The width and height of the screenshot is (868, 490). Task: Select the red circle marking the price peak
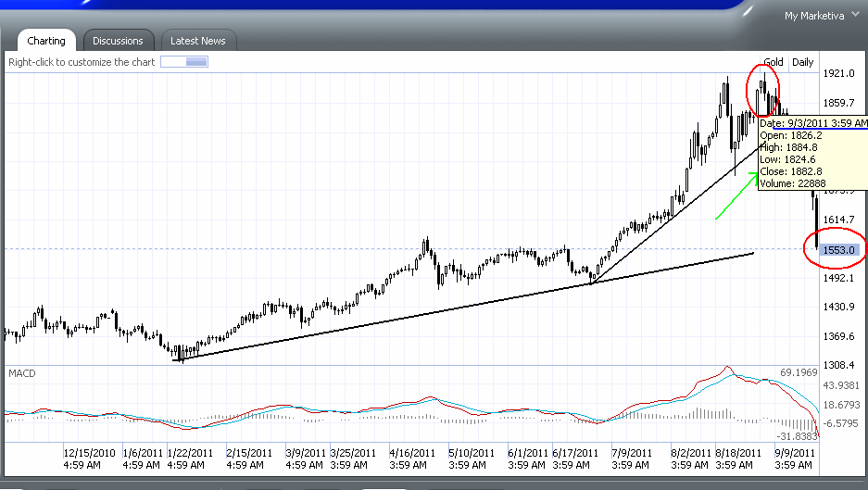pos(764,90)
